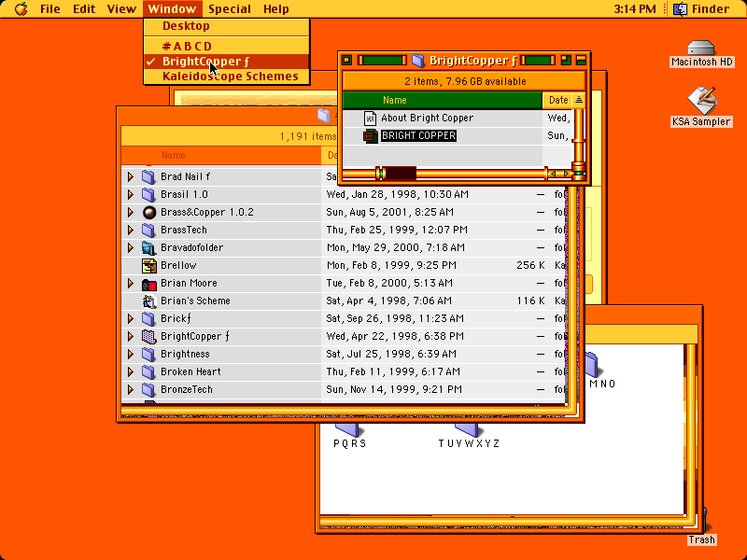
Task: Click the date Sat, Apr 4, 1998, 7:06 AM
Action: (388, 301)
